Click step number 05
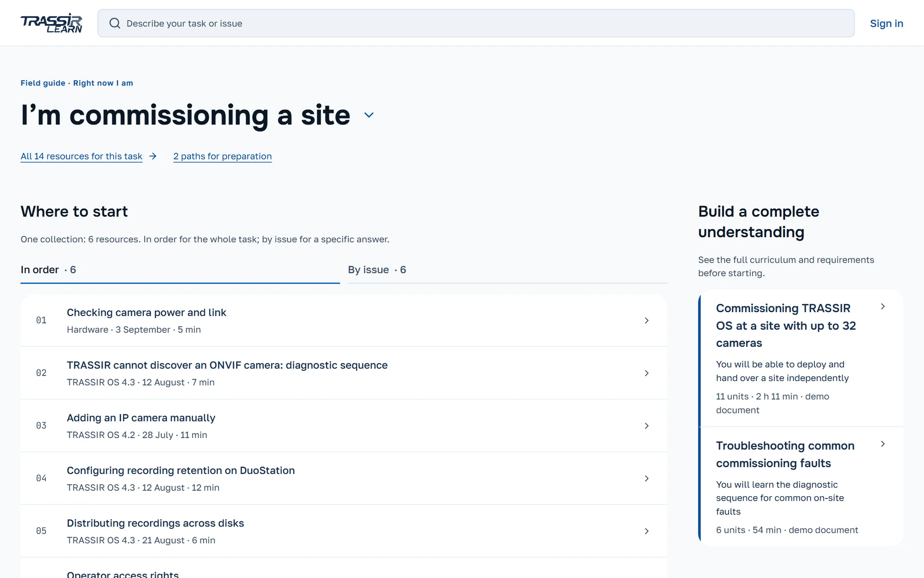Screen dimensions: 924x578 pos(41,531)
